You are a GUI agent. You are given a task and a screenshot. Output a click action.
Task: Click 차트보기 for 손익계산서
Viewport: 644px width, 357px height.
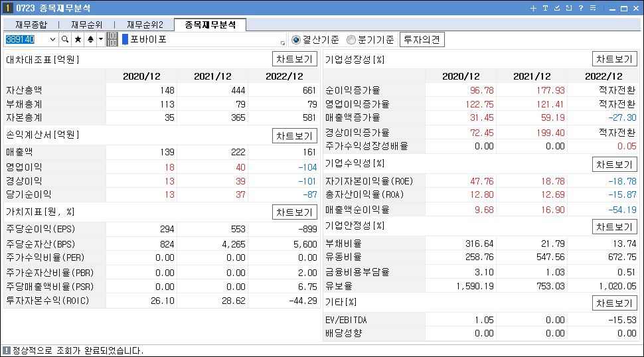coord(295,136)
